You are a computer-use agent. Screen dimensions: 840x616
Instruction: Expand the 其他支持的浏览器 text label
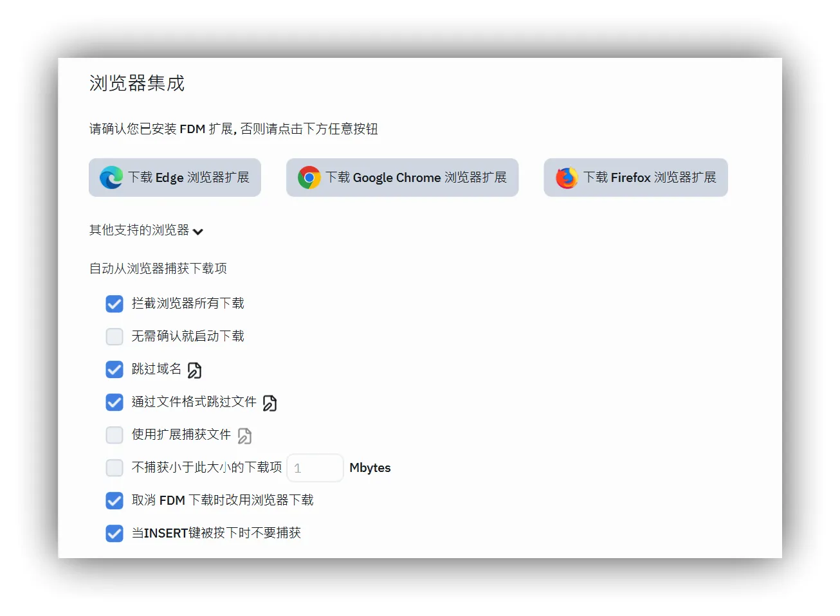(x=139, y=230)
